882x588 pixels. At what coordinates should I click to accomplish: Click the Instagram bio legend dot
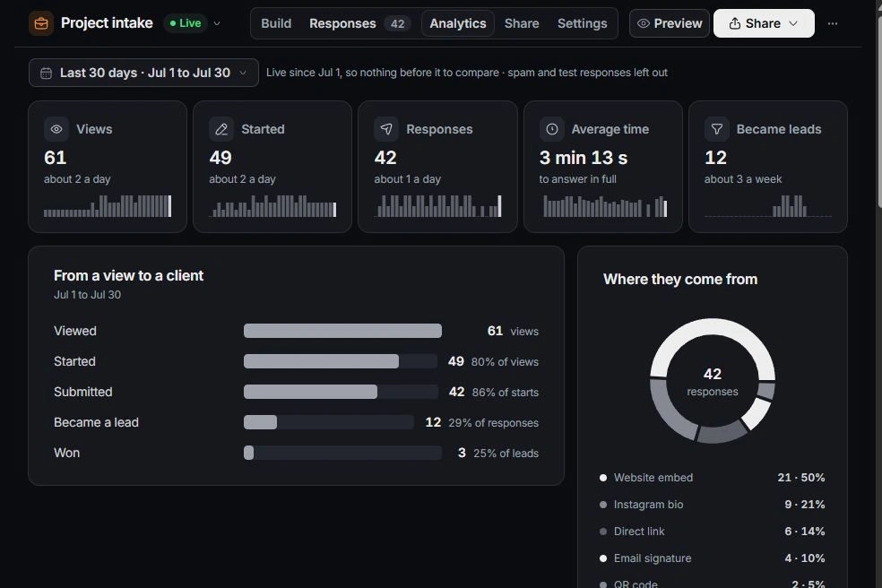[x=603, y=505]
